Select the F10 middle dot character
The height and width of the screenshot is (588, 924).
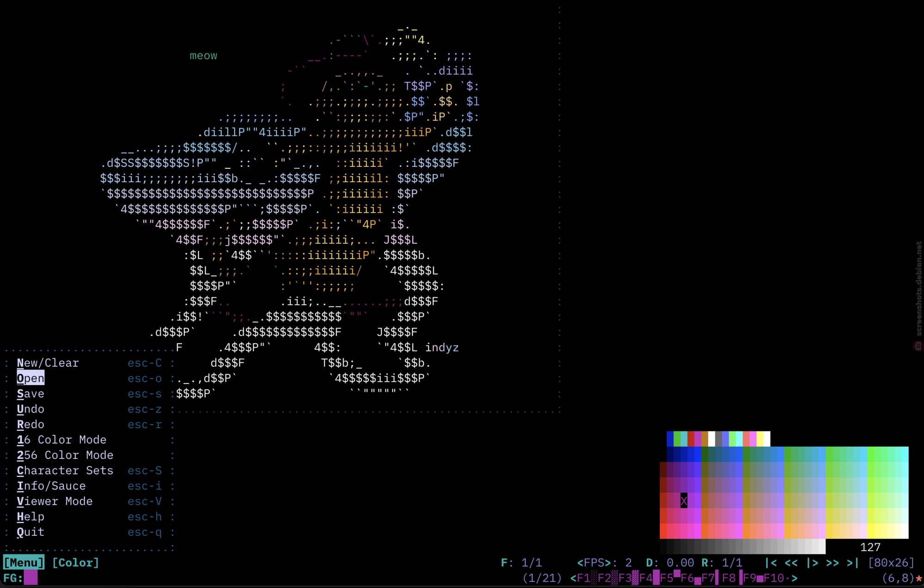point(777,578)
